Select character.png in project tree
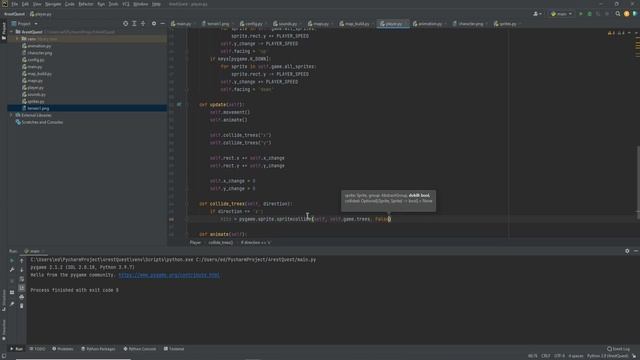This screenshot has height=360, width=640. (40, 53)
